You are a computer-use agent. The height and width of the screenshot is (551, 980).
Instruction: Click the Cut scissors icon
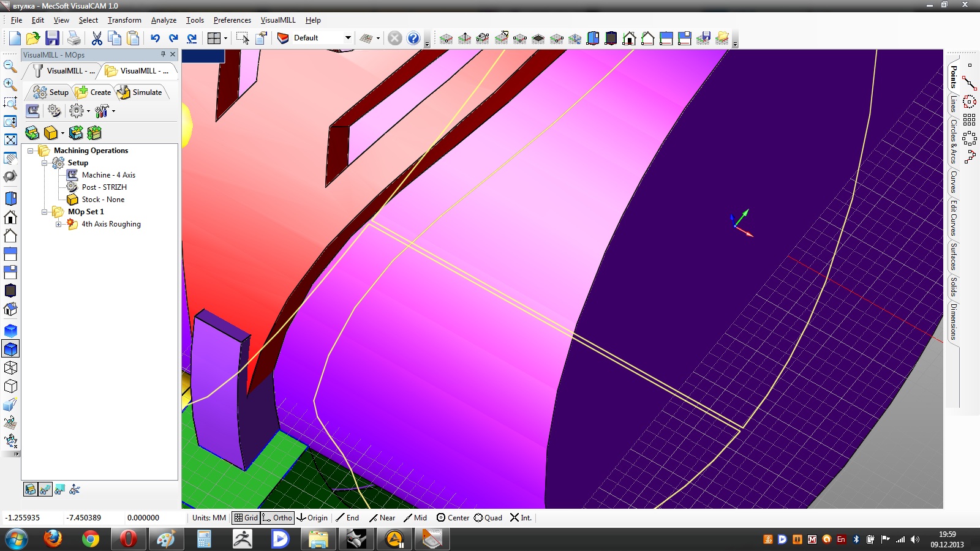click(x=97, y=38)
